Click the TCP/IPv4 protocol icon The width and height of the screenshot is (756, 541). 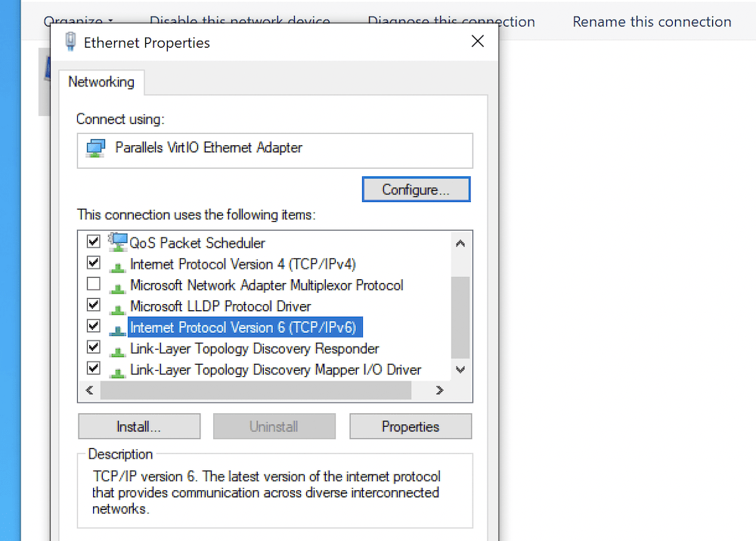pyautogui.click(x=118, y=266)
